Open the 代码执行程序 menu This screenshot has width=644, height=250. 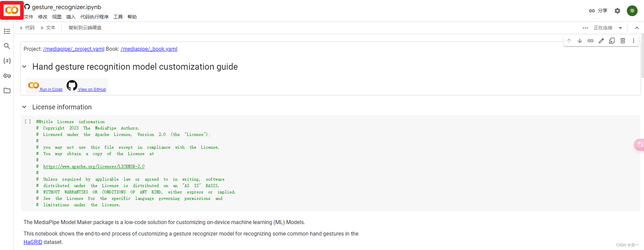point(94,17)
